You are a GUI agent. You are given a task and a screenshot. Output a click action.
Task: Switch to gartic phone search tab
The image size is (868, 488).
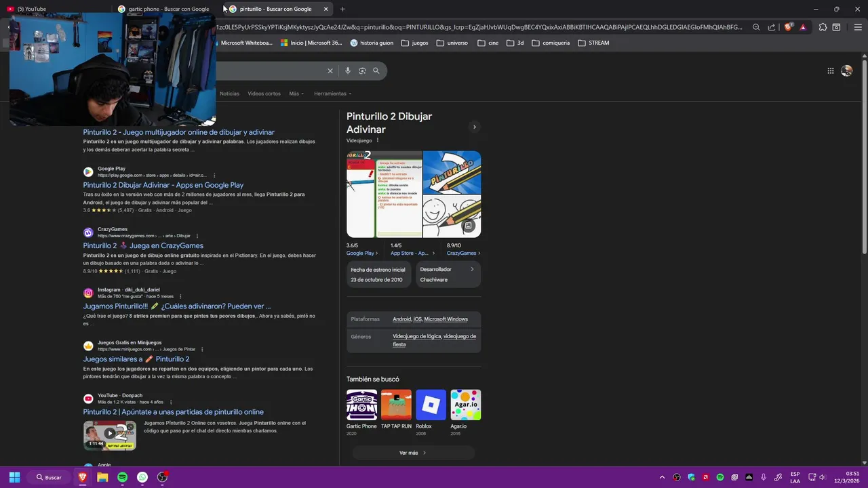[x=167, y=9]
